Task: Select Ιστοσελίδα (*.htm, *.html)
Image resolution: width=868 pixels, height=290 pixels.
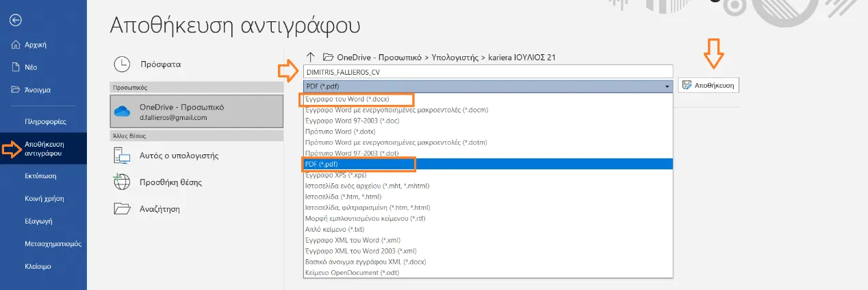Action: pyautogui.click(x=488, y=197)
